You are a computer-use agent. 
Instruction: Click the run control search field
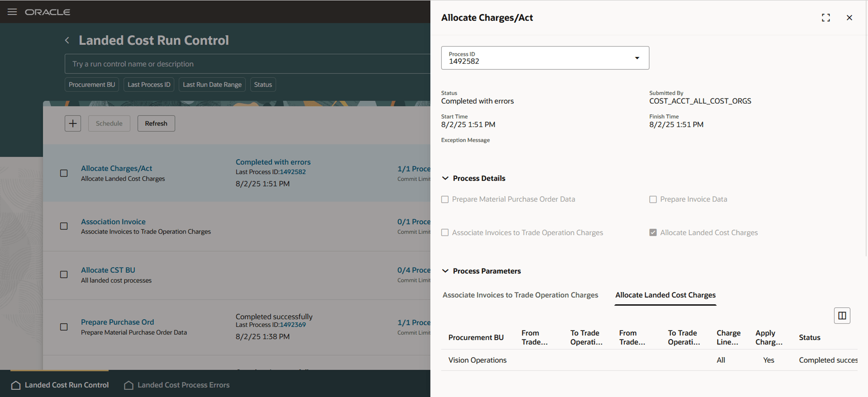click(x=247, y=64)
